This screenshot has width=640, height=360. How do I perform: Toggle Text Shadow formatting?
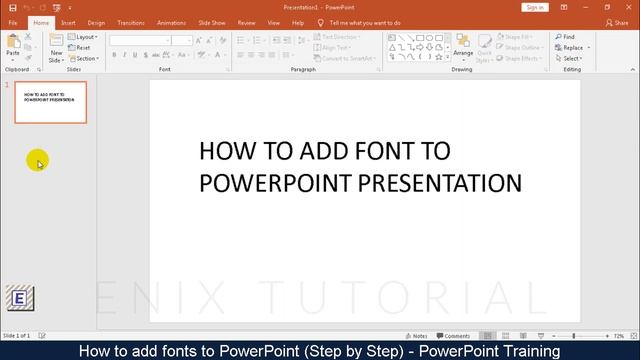point(146,55)
